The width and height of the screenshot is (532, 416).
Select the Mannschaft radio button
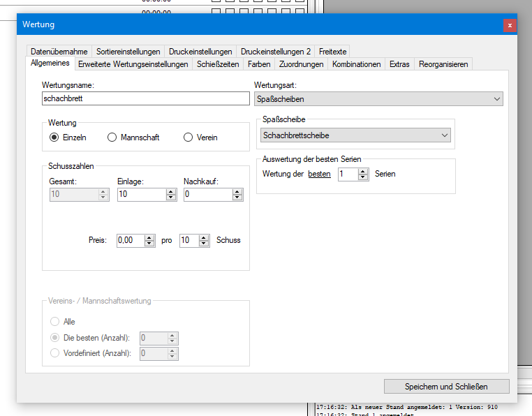[112, 138]
